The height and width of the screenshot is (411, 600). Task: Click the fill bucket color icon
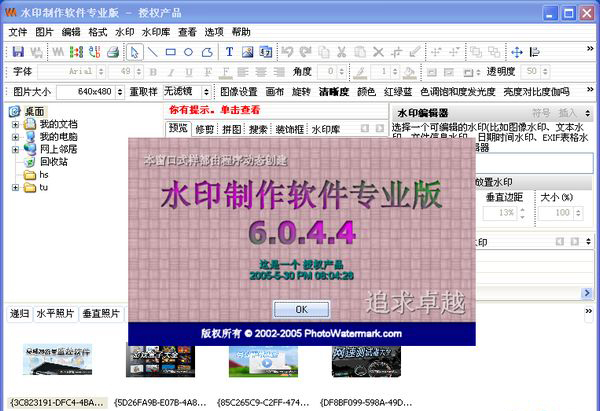point(410,72)
